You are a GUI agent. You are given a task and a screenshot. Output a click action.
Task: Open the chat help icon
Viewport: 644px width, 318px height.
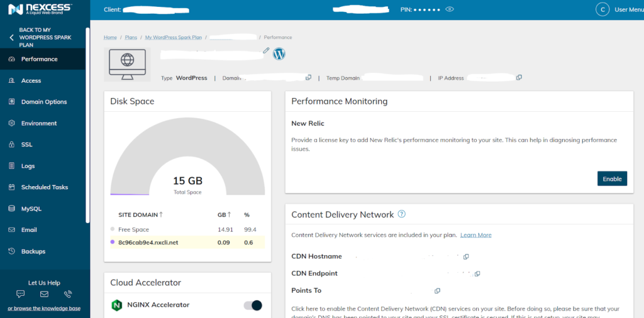(x=21, y=293)
